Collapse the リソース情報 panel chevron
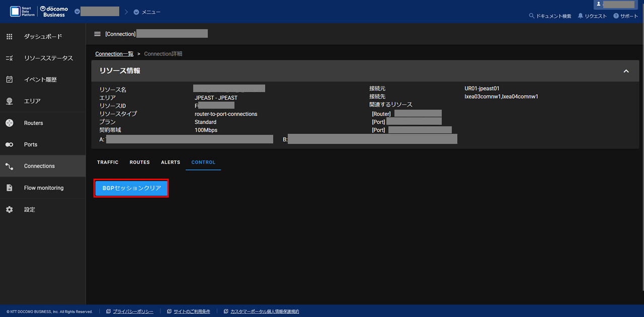This screenshot has height=317, width=644. pyautogui.click(x=626, y=71)
